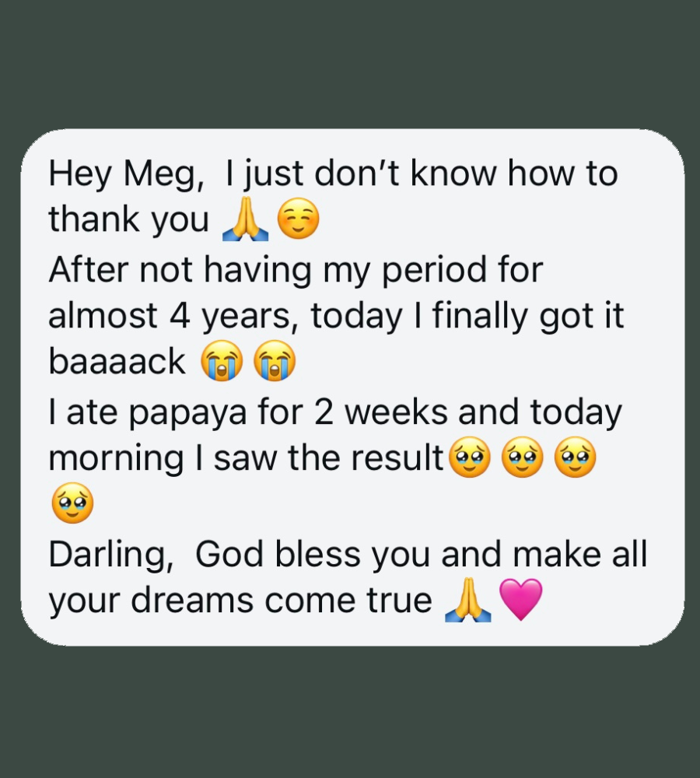Image resolution: width=700 pixels, height=778 pixels.
Task: Click the first loudly crying emoji
Action: [x=222, y=361]
